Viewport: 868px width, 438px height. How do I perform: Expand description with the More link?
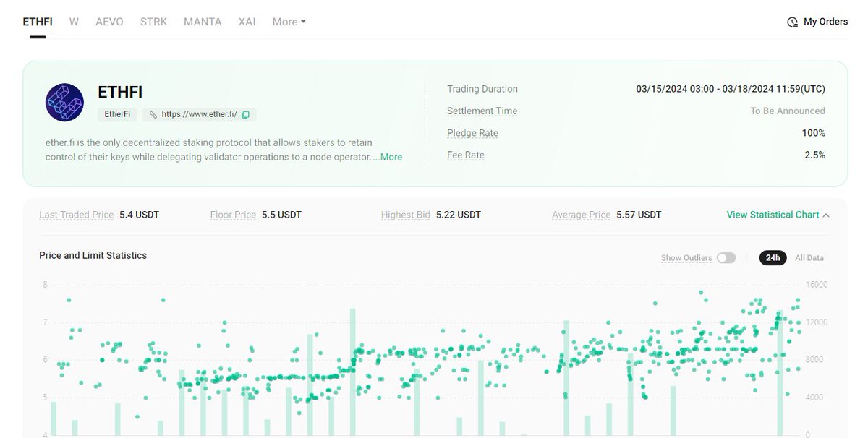[x=391, y=157]
